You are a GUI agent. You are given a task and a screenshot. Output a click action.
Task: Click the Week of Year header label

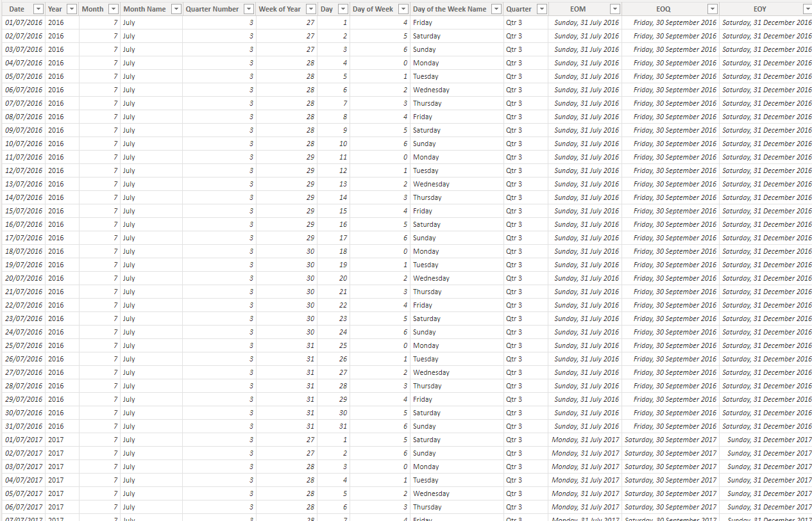tap(280, 9)
